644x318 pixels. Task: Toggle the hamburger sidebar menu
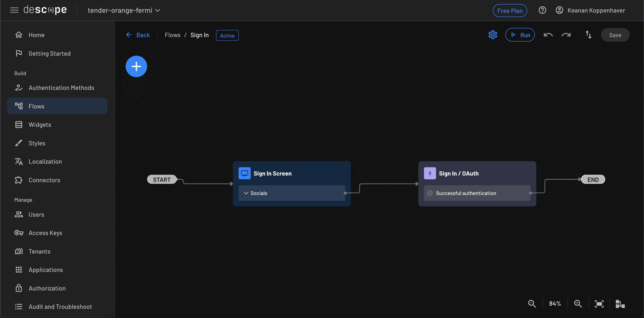pos(14,10)
